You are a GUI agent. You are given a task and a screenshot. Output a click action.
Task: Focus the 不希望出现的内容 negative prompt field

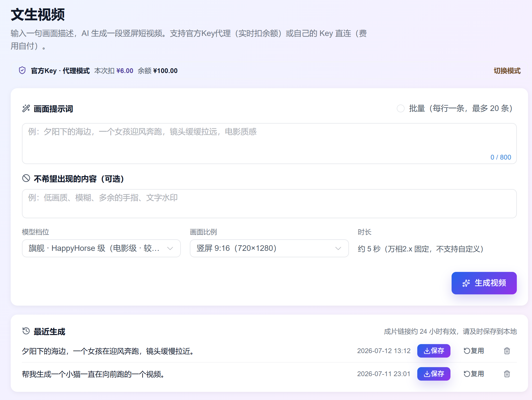coord(269,204)
